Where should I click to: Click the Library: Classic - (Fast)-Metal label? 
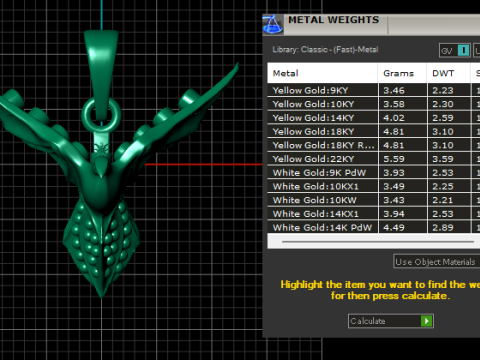(325, 50)
